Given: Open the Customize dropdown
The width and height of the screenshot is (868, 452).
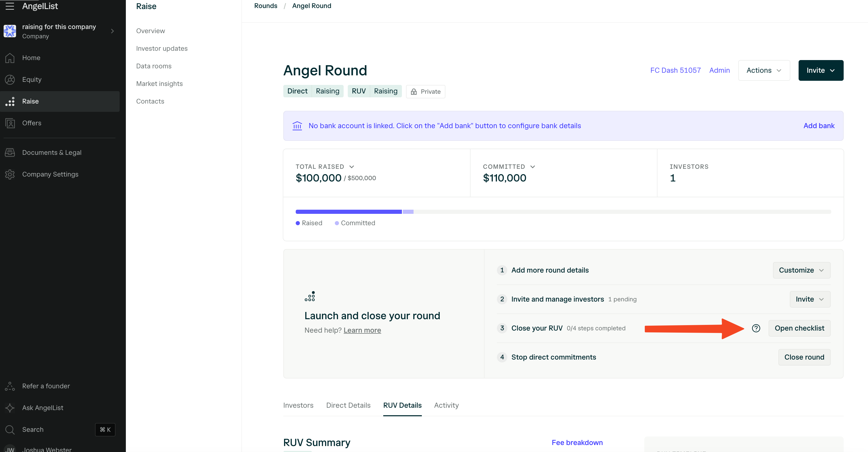Looking at the screenshot, I should tap(802, 271).
